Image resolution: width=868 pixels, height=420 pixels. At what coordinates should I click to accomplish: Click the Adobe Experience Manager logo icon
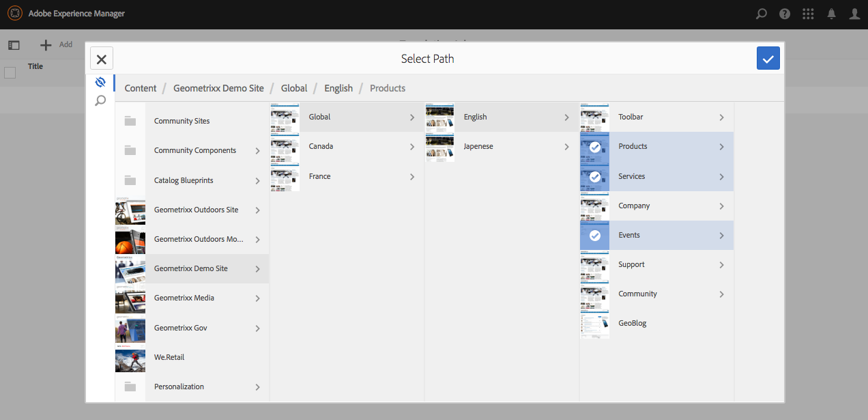point(15,14)
